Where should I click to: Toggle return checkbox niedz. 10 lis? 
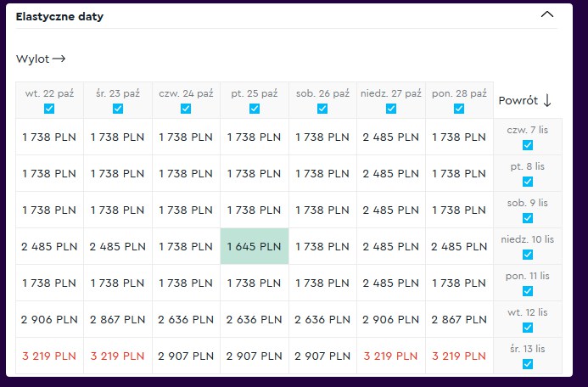pos(528,255)
